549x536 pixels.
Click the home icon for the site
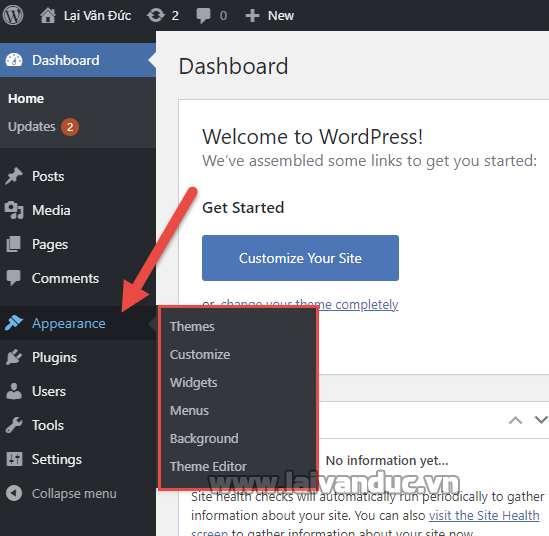coord(48,15)
